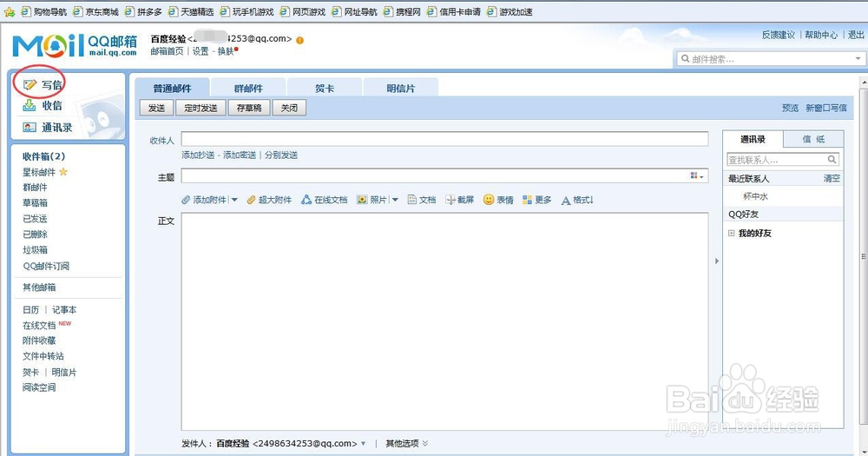Image resolution: width=868 pixels, height=456 pixels.
Task: Click the 收件人 recipient field
Action: pos(444,138)
